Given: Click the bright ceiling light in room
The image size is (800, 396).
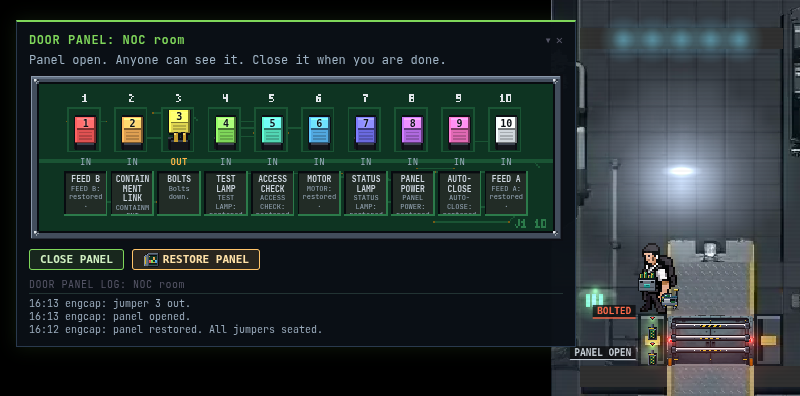Looking at the screenshot, I should [682, 171].
